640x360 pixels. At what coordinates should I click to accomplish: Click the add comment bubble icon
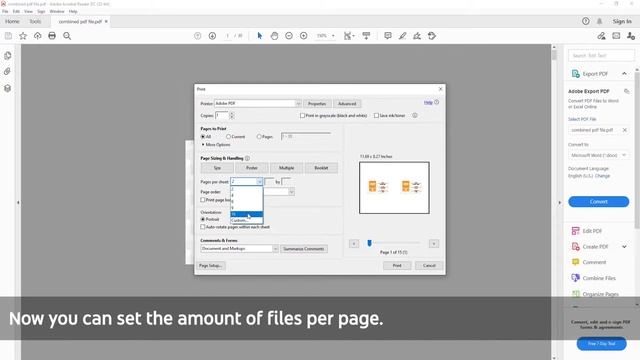click(x=388, y=36)
